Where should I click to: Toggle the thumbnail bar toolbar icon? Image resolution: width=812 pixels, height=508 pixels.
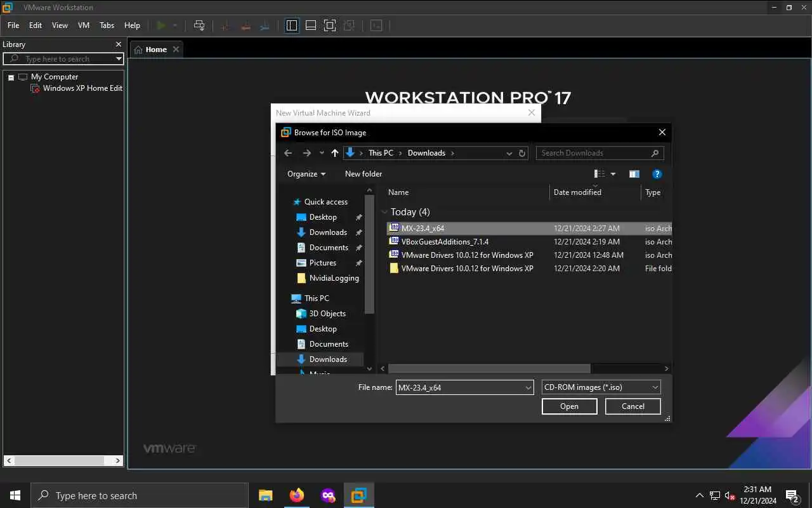click(x=311, y=25)
